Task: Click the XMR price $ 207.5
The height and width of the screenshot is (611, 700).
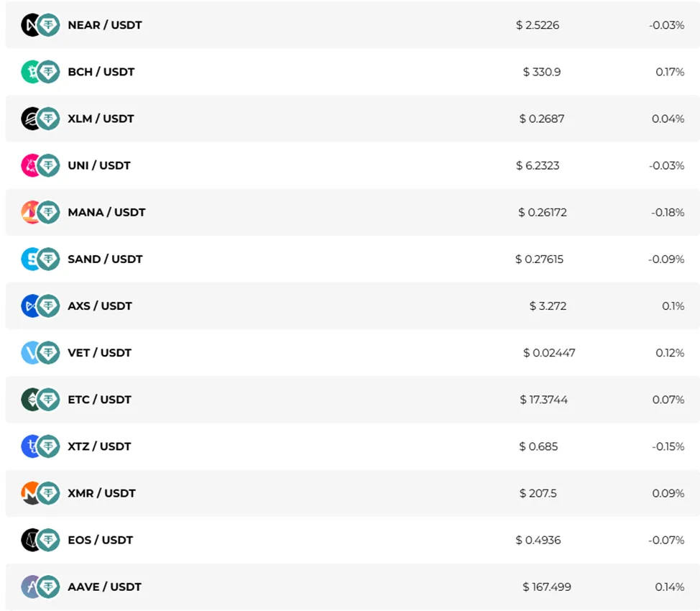Action: 538,493
